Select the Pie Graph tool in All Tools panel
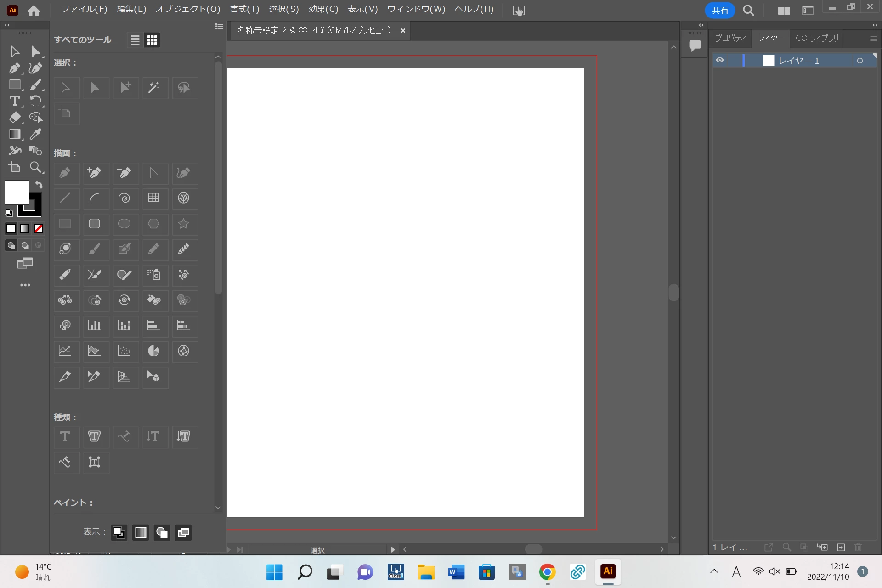 tap(154, 351)
